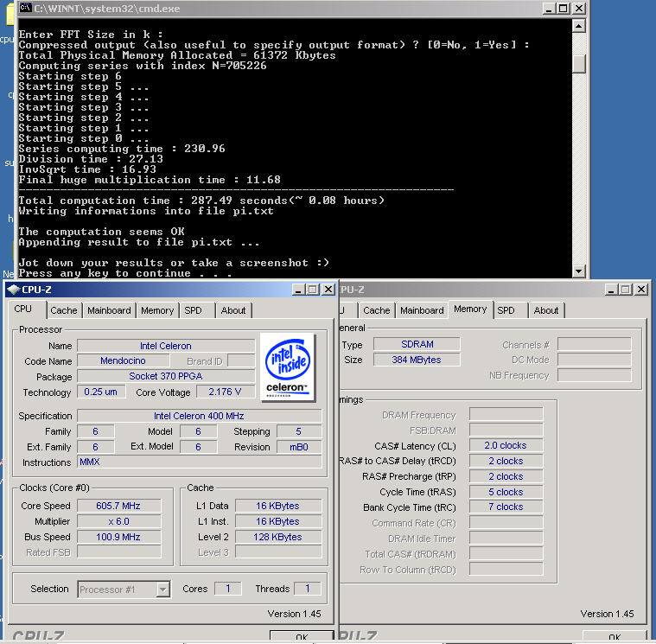This screenshot has height=644, width=656.
Task: Click CAS# Latency value '2.0 clocks'
Action: click(x=506, y=446)
